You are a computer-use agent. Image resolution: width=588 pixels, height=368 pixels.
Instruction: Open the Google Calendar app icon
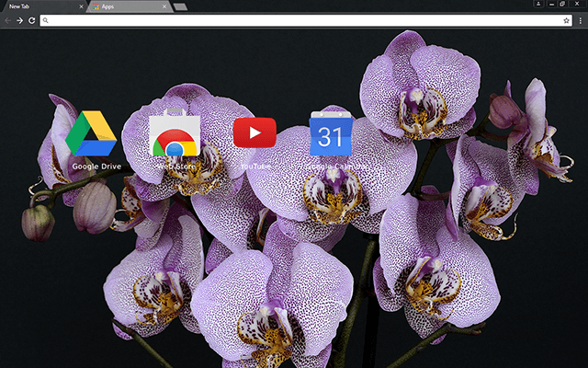coord(331,133)
